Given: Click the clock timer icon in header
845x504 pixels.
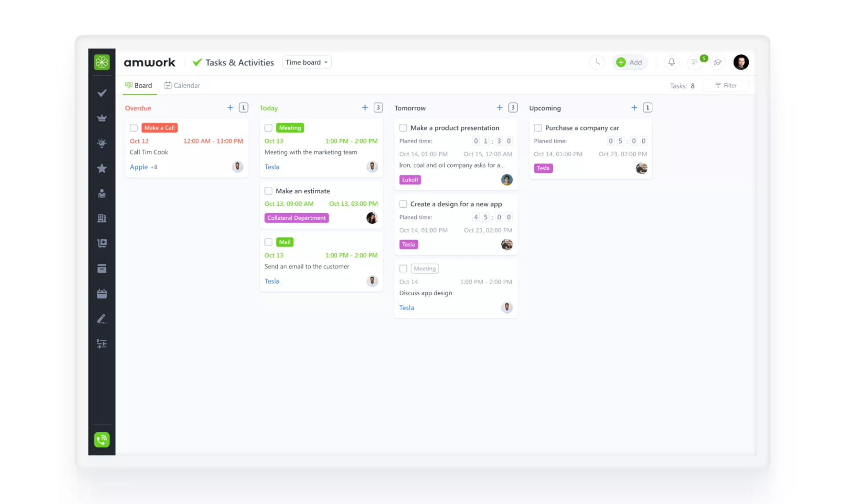Looking at the screenshot, I should pyautogui.click(x=597, y=62).
